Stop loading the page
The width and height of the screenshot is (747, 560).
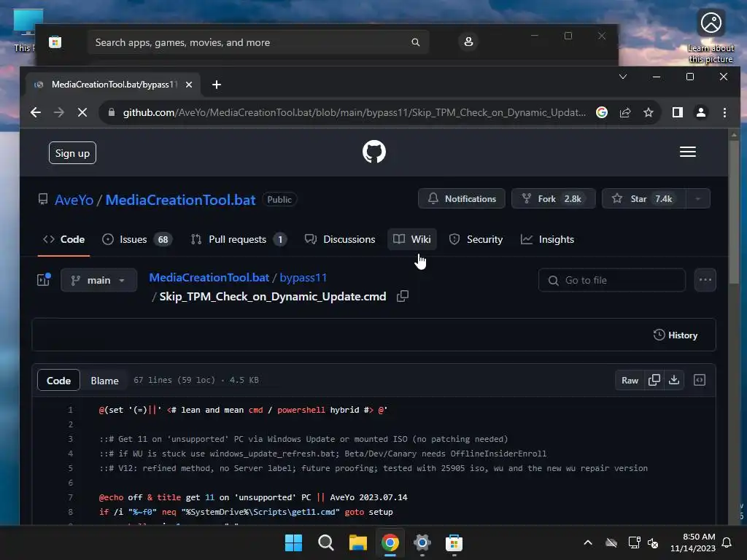pos(82,112)
